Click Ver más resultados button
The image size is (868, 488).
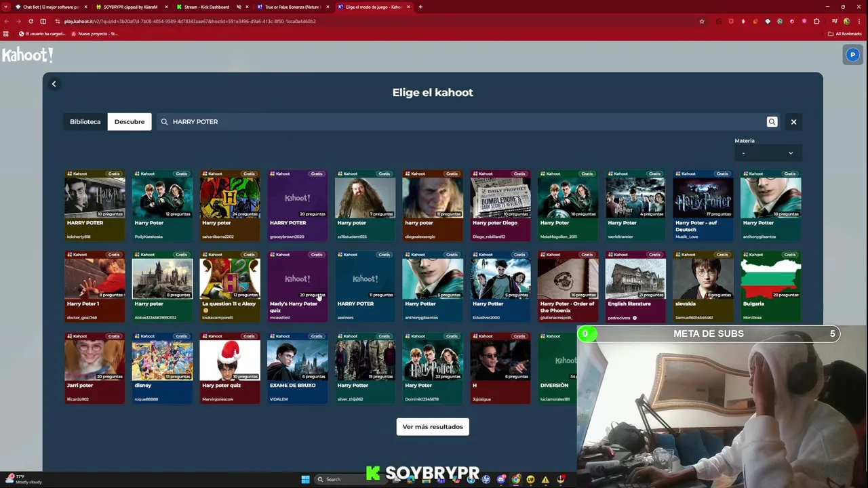(433, 427)
